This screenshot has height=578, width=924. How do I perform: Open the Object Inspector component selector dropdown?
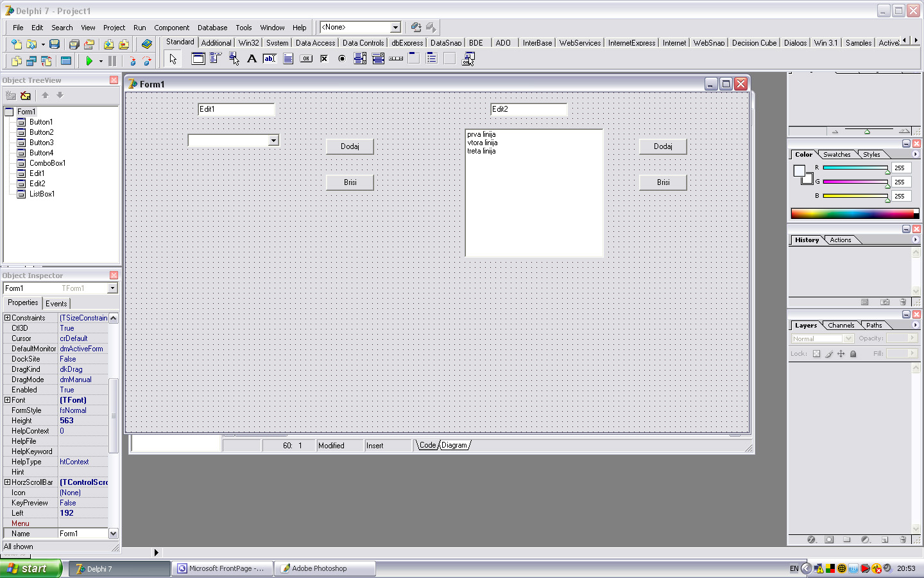(x=112, y=288)
